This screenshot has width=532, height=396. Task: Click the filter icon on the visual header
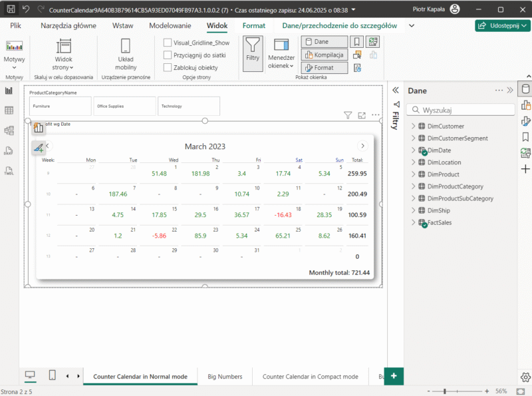pyautogui.click(x=347, y=115)
